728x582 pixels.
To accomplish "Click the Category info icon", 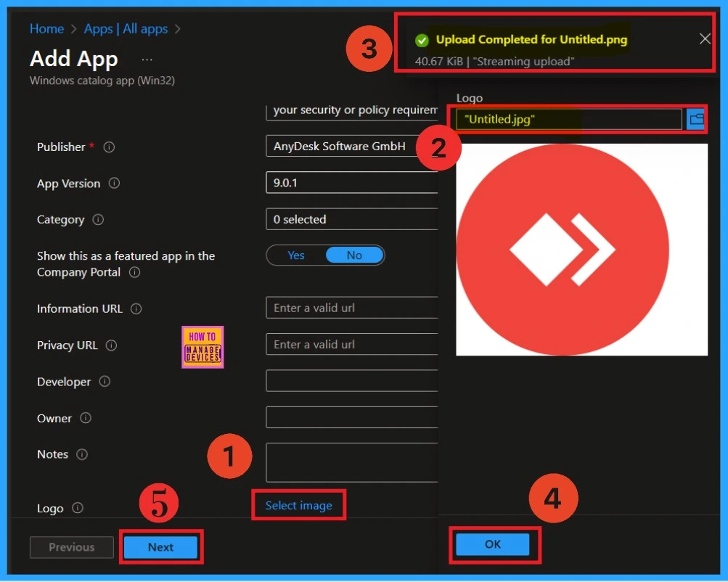I will (98, 220).
